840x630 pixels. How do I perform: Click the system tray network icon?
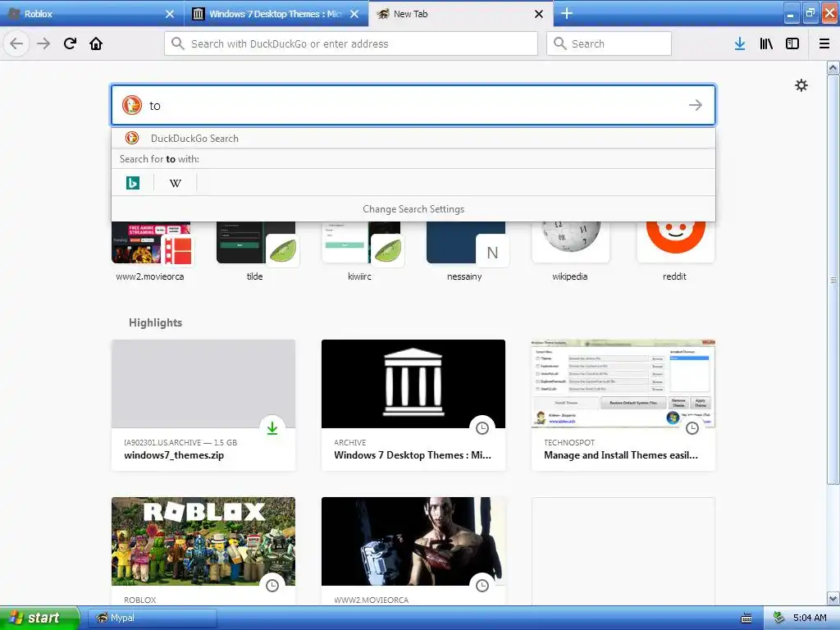click(x=779, y=618)
